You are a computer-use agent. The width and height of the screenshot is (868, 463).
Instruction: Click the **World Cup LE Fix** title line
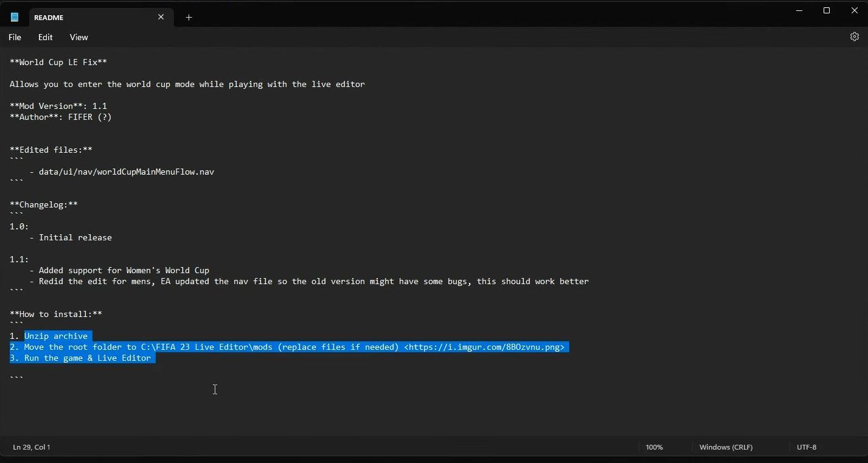pos(58,62)
